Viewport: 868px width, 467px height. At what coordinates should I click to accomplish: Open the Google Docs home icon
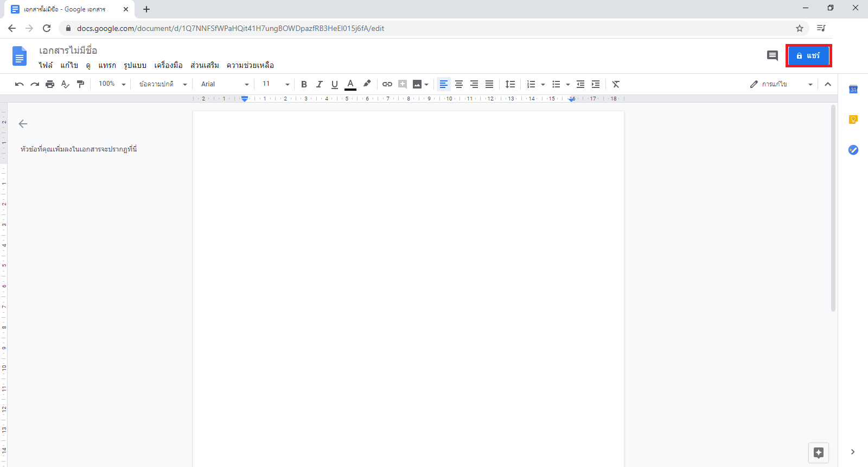pyautogui.click(x=20, y=56)
